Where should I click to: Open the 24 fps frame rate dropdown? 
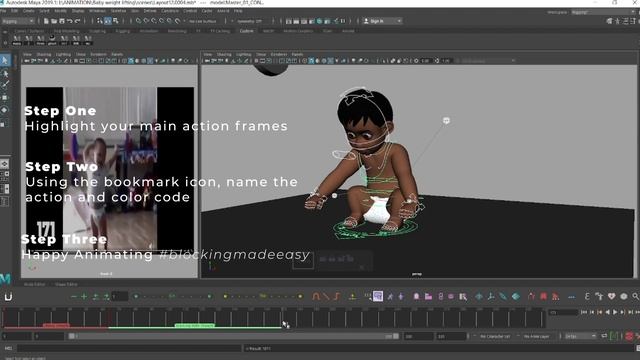pos(580,336)
